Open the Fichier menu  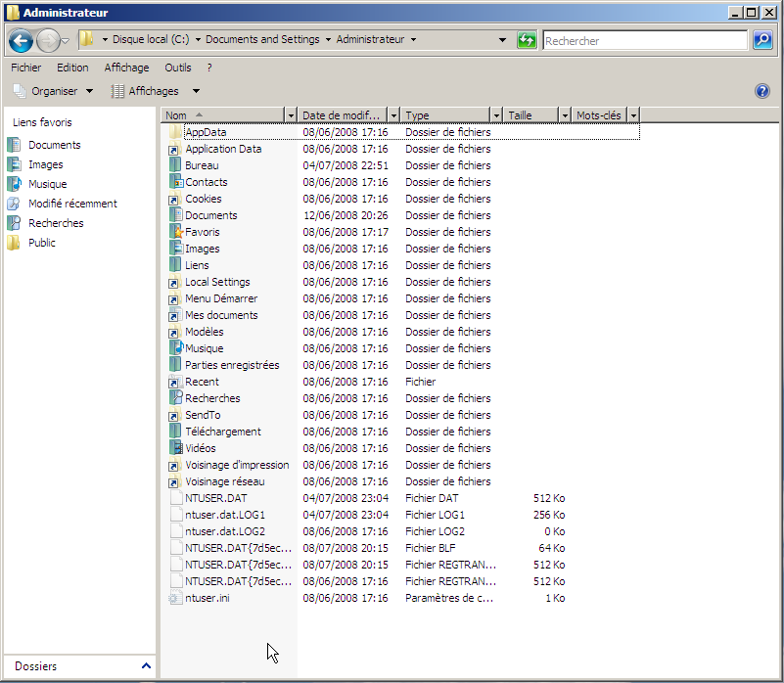(26, 68)
